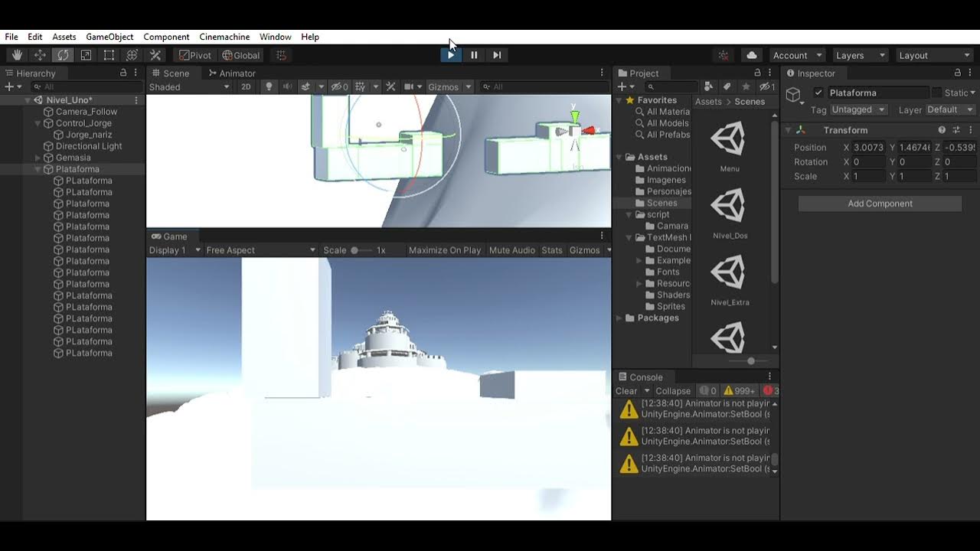The height and width of the screenshot is (551, 980).
Task: Adjust Project asset icon size slider
Action: click(750, 360)
